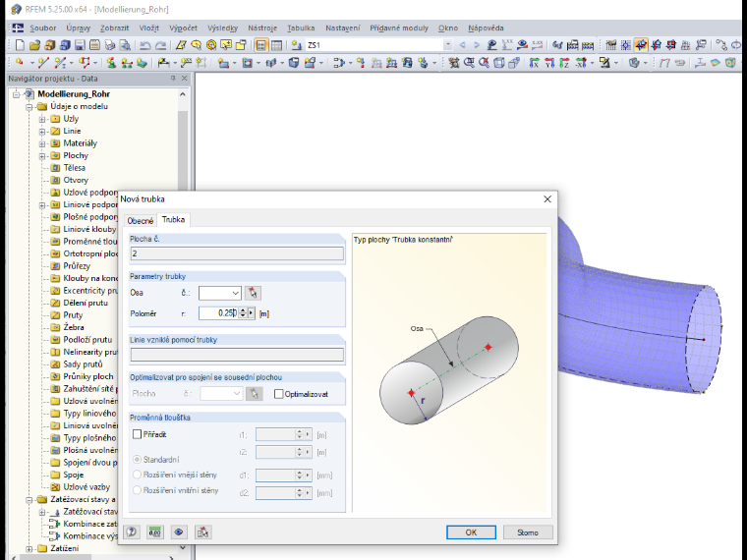
Task: Click the Zoom window magnifier icon
Action: (469, 62)
